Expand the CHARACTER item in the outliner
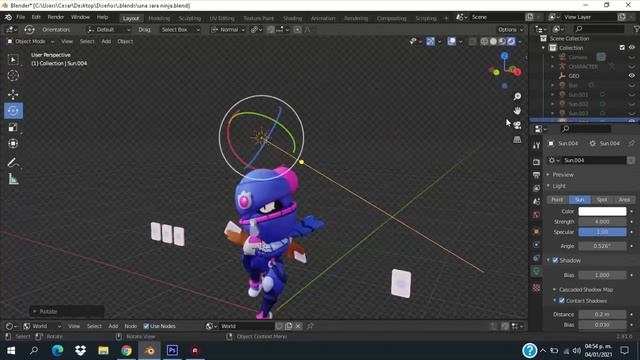This screenshot has height=360, width=640. (x=553, y=67)
